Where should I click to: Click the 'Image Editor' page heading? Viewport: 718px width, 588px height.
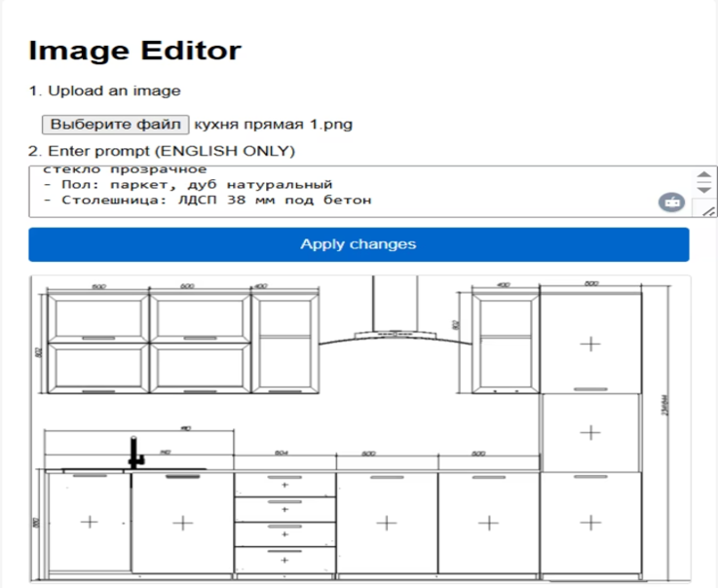pyautogui.click(x=134, y=51)
